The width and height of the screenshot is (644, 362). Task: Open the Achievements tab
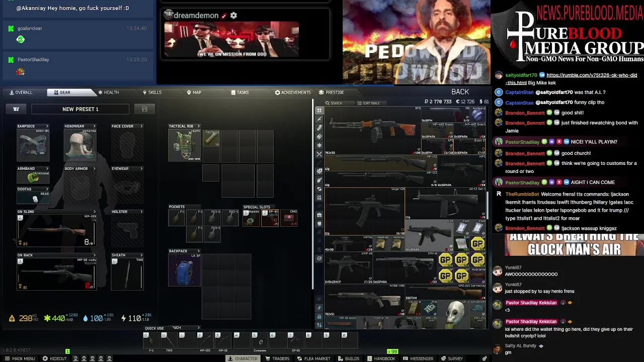tap(293, 93)
